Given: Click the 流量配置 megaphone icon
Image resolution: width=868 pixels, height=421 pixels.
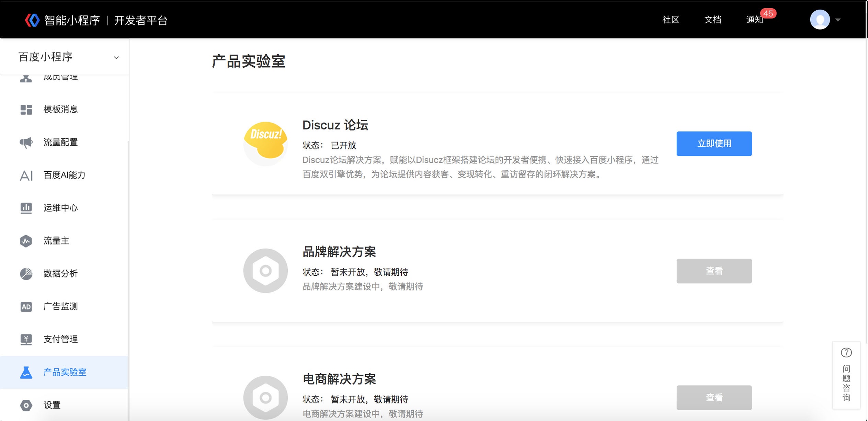Looking at the screenshot, I should (26, 142).
